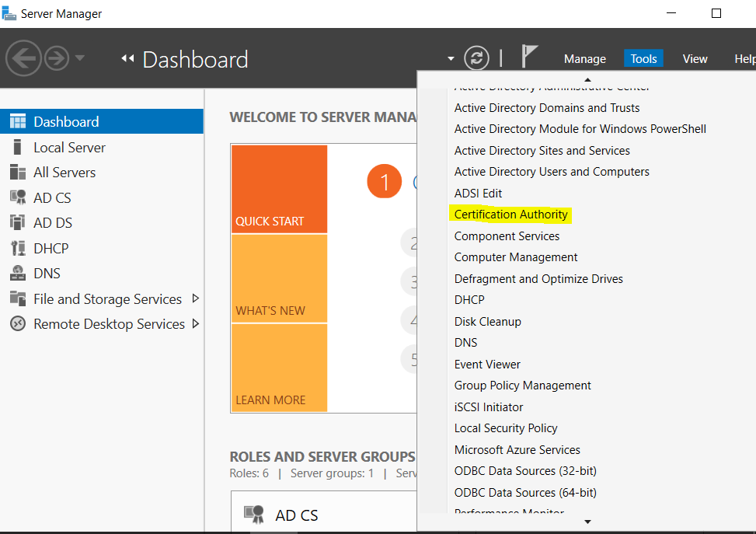Click the Server Manager title bar icon
The height and width of the screenshot is (534, 756).
click(9, 13)
